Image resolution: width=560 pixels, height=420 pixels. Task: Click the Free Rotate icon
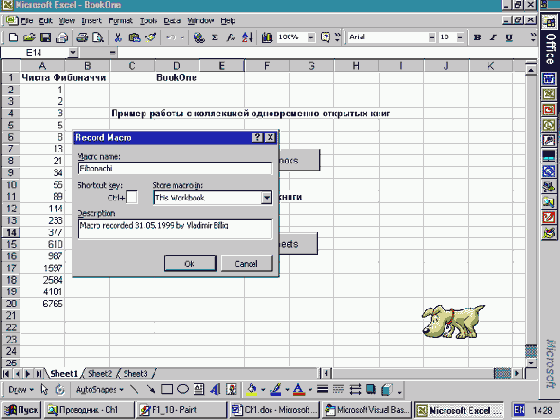coord(60,389)
